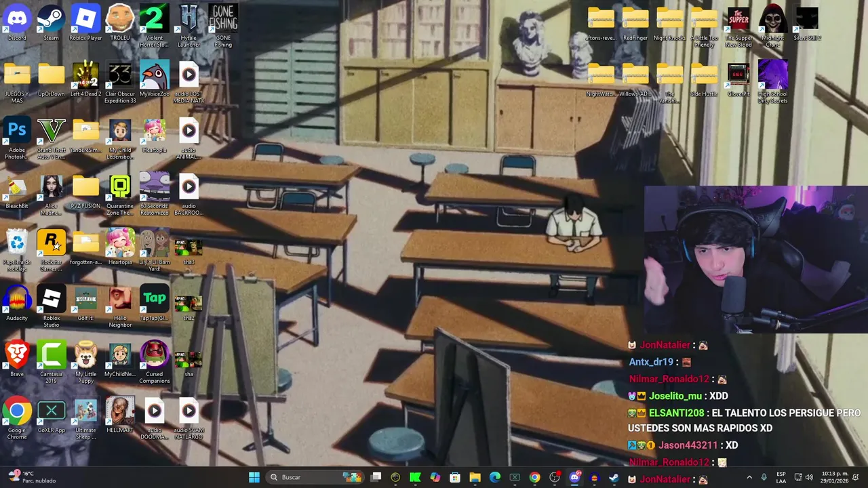The width and height of the screenshot is (868, 488).
Task: Select the Golf It! shortcut
Action: point(85,304)
